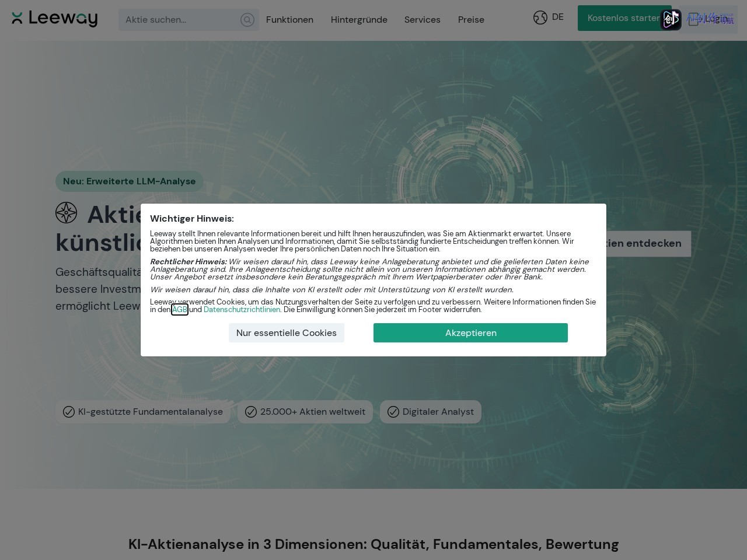This screenshot has height=560, width=747.
Task: Click the globe language icon
Action: [x=540, y=17]
